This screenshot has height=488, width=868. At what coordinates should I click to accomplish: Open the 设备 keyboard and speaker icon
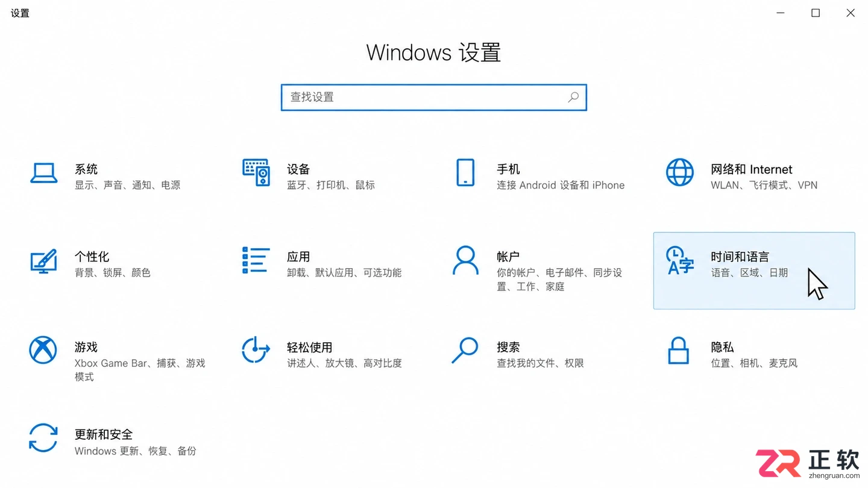[256, 173]
